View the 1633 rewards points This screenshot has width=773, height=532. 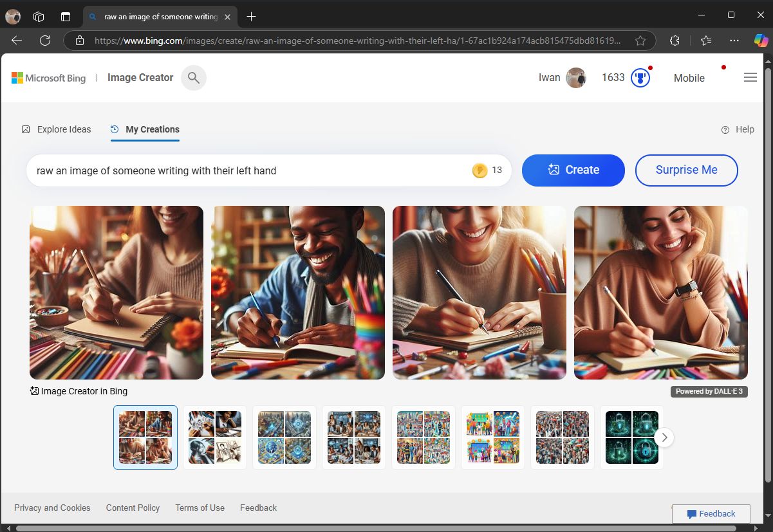(x=613, y=78)
